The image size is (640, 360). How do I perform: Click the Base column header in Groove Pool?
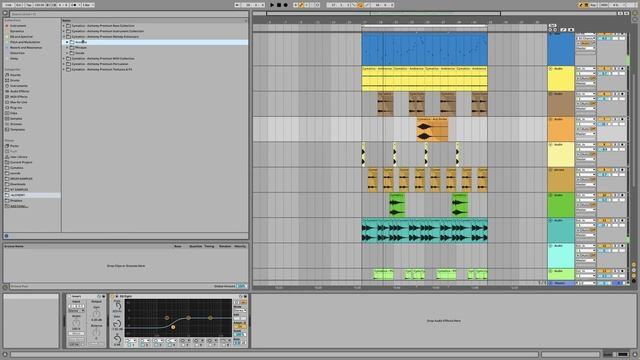point(178,246)
